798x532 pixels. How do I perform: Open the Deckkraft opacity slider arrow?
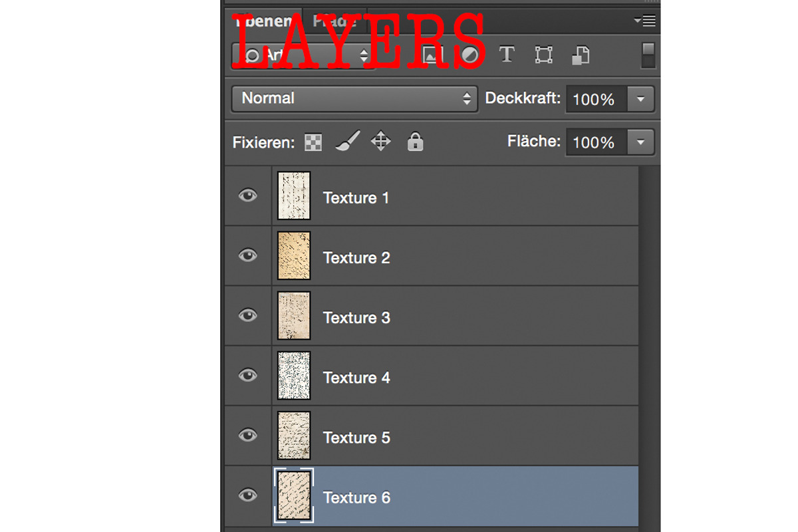coord(640,99)
